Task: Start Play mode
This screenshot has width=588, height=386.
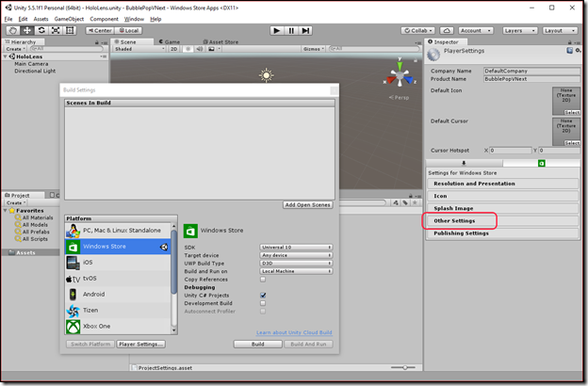Action: point(277,31)
